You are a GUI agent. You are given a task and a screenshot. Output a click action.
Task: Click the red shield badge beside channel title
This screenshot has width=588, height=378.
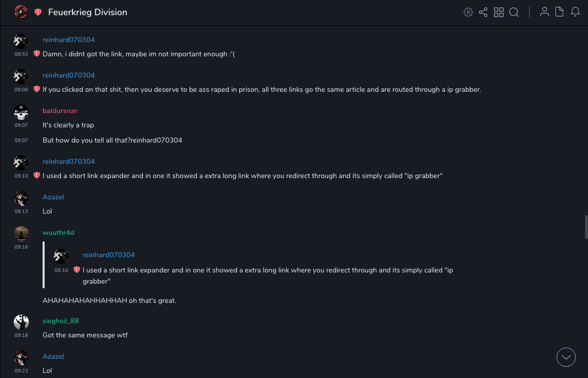click(x=38, y=12)
